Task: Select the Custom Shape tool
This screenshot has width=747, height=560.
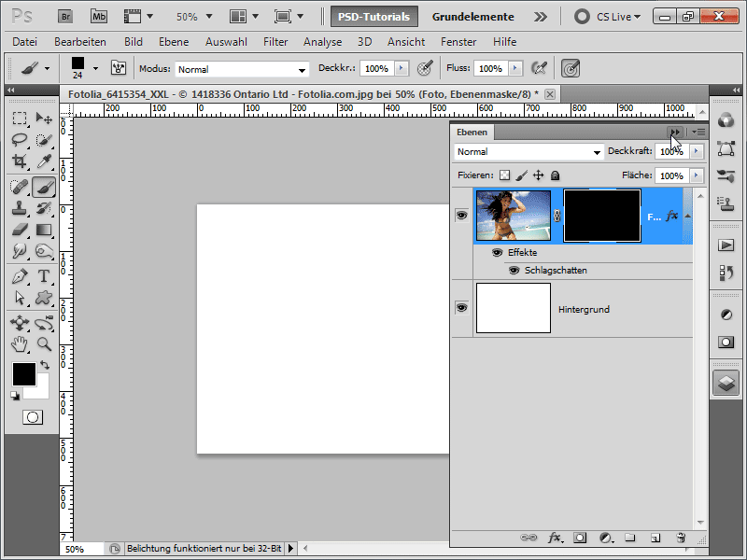Action: point(44,298)
